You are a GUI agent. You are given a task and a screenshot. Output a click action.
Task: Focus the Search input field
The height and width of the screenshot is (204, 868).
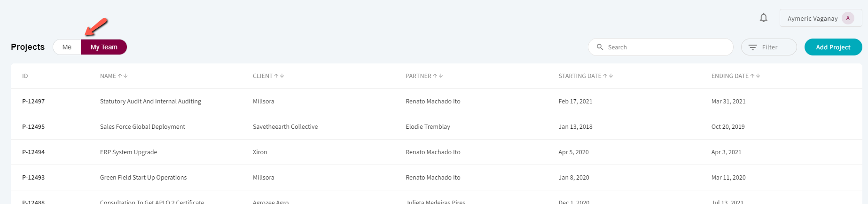[x=660, y=47]
